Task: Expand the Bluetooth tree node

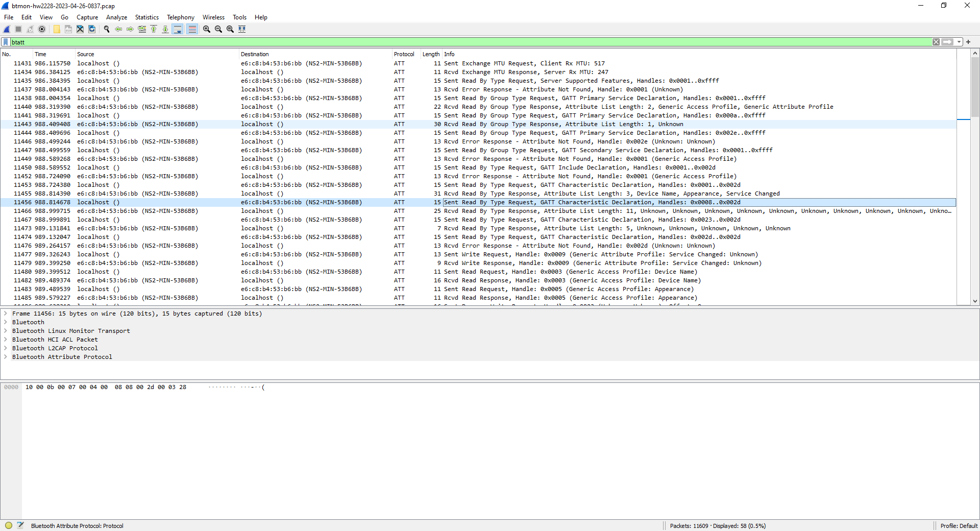Action: [6, 322]
